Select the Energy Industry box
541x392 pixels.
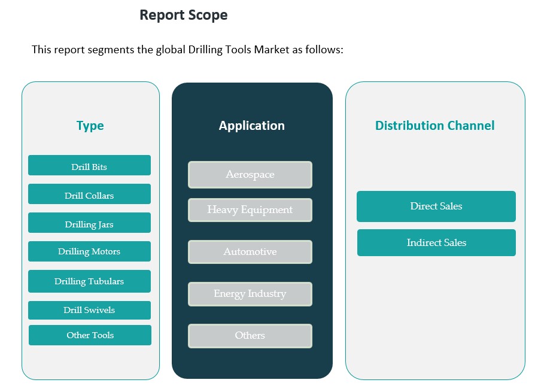(x=250, y=294)
